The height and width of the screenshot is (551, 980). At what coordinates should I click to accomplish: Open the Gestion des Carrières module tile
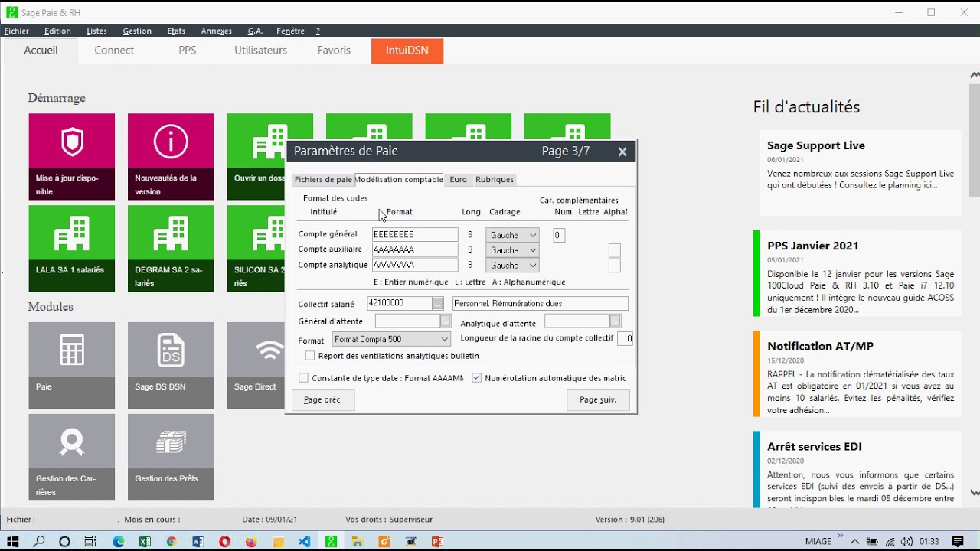pos(72,457)
